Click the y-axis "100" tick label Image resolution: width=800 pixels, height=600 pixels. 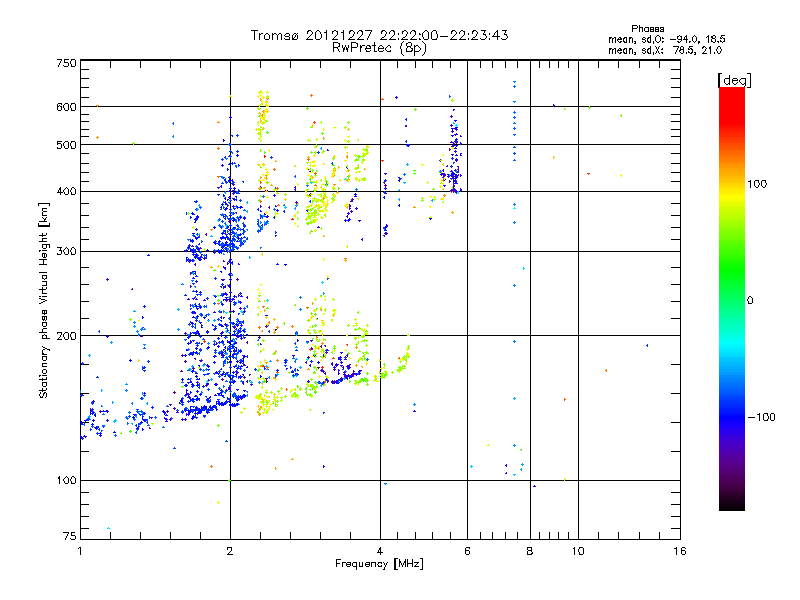66,480
